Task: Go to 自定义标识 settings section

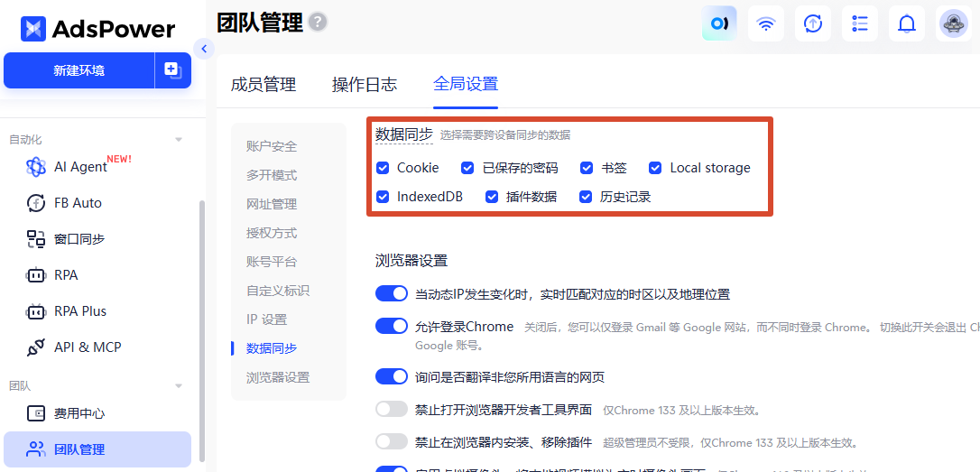Action: 278,291
